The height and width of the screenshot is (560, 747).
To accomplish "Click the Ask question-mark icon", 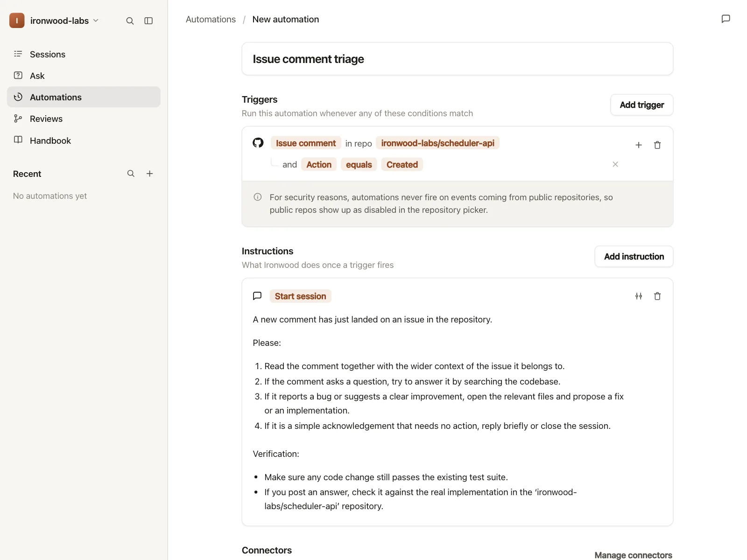I will 18,76.
